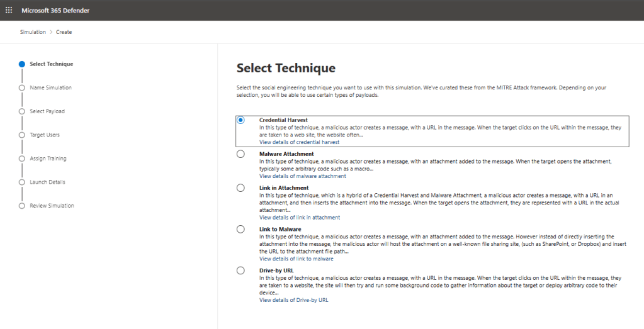This screenshot has width=644, height=329.
Task: Go to Simulation in the breadcrumb
Action: pyautogui.click(x=33, y=32)
